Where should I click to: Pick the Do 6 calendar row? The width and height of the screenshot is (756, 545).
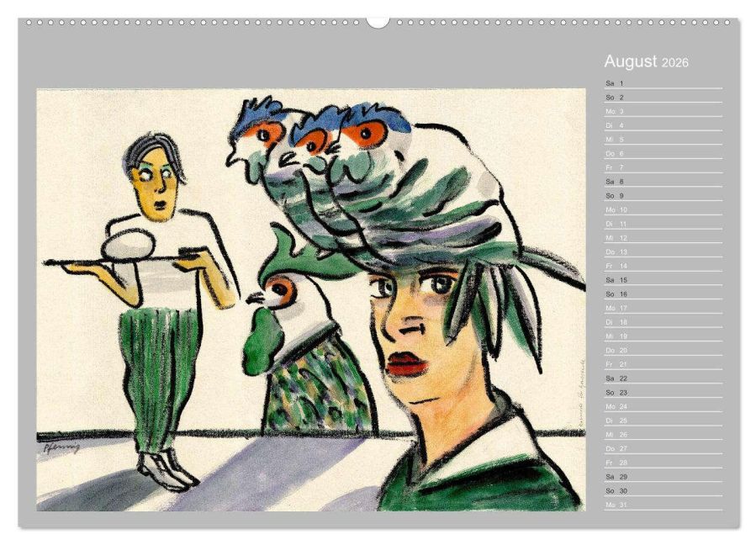tap(663, 154)
